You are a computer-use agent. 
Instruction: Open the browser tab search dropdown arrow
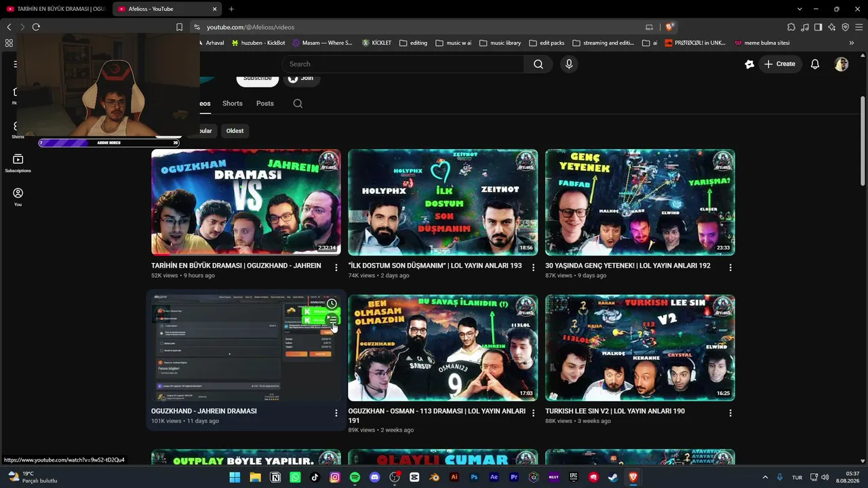[800, 9]
